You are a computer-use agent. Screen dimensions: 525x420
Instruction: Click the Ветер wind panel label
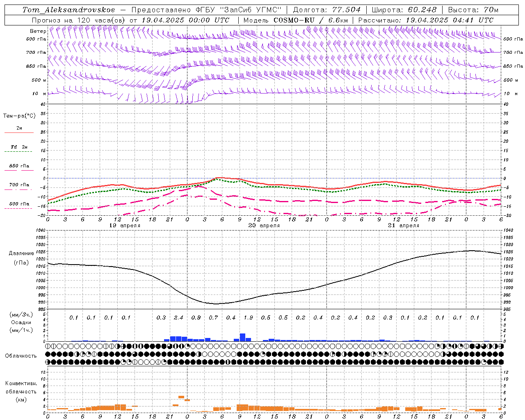click(x=38, y=31)
